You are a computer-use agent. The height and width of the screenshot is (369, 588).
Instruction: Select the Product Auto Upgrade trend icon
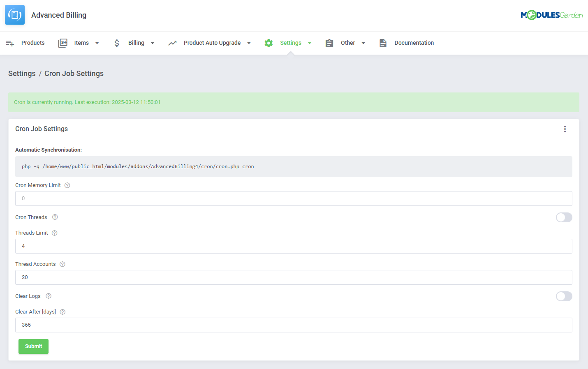pyautogui.click(x=172, y=43)
